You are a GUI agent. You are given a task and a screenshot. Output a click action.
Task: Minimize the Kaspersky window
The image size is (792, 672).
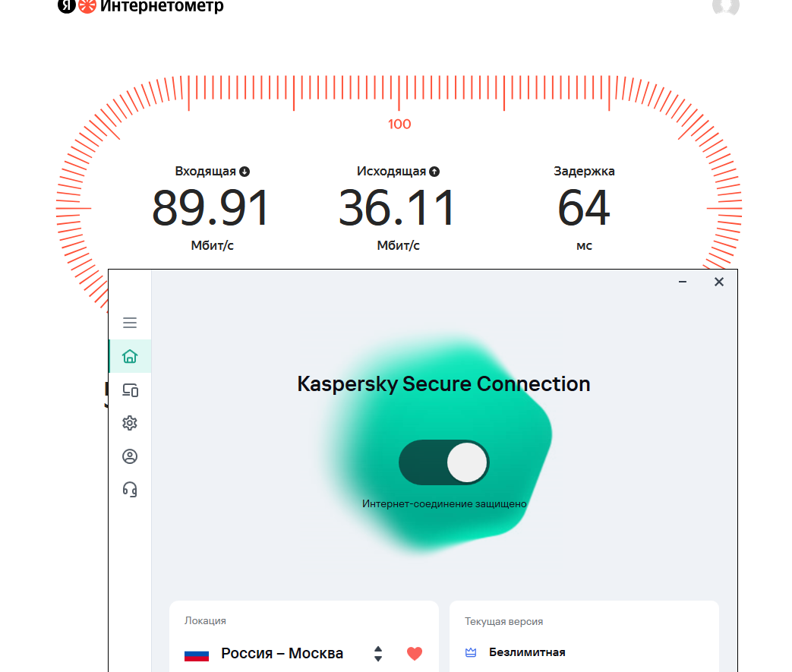point(683,282)
